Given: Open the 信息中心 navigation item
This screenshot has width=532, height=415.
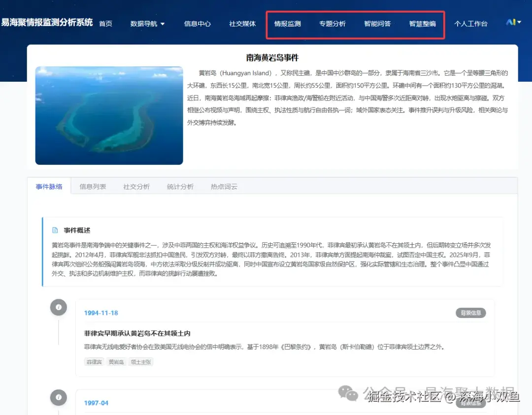Looking at the screenshot, I should 197,23.
